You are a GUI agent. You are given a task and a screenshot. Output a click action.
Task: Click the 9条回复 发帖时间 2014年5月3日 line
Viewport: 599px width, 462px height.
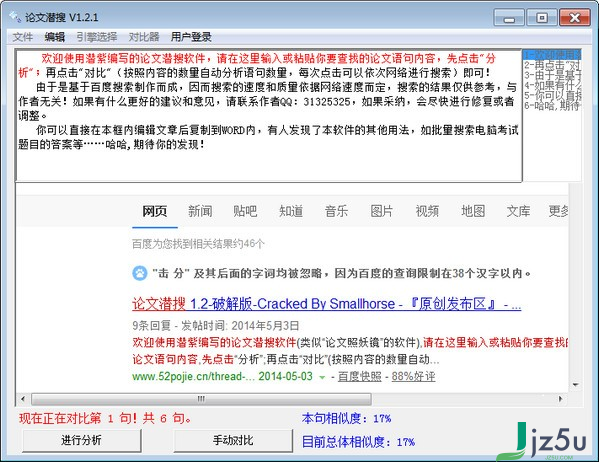click(215, 326)
